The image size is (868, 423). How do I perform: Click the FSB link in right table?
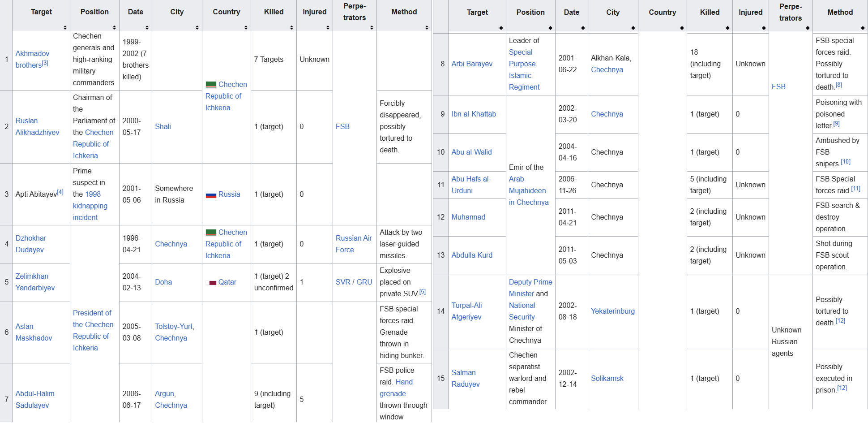pyautogui.click(x=778, y=86)
